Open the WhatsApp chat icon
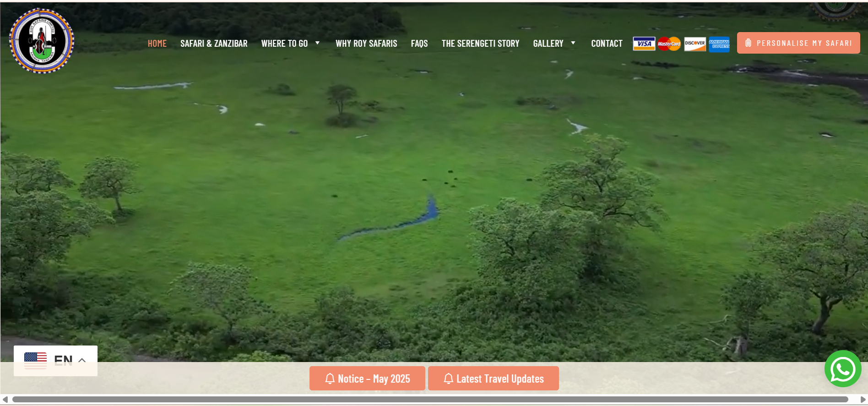 [x=843, y=369]
